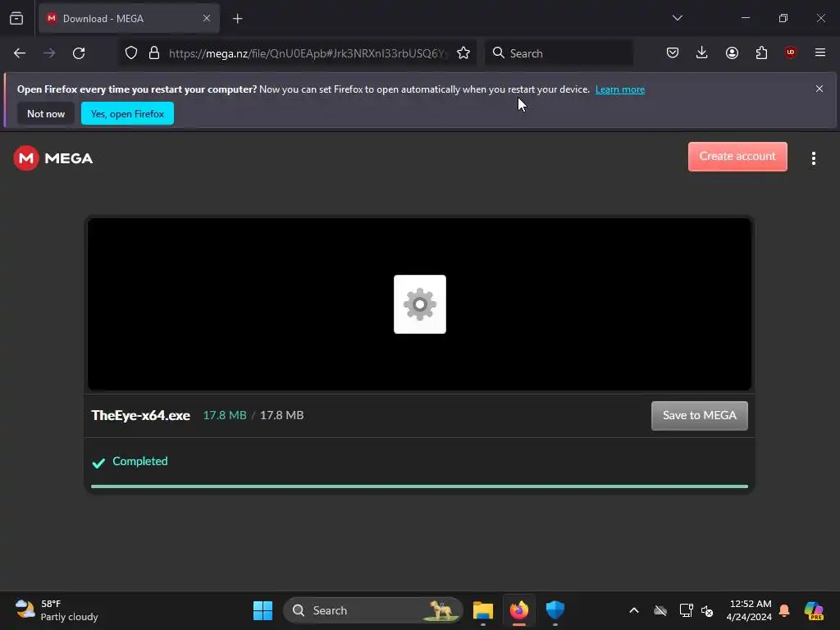Reload the current page
Viewport: 840px width, 630px height.
coord(79,53)
